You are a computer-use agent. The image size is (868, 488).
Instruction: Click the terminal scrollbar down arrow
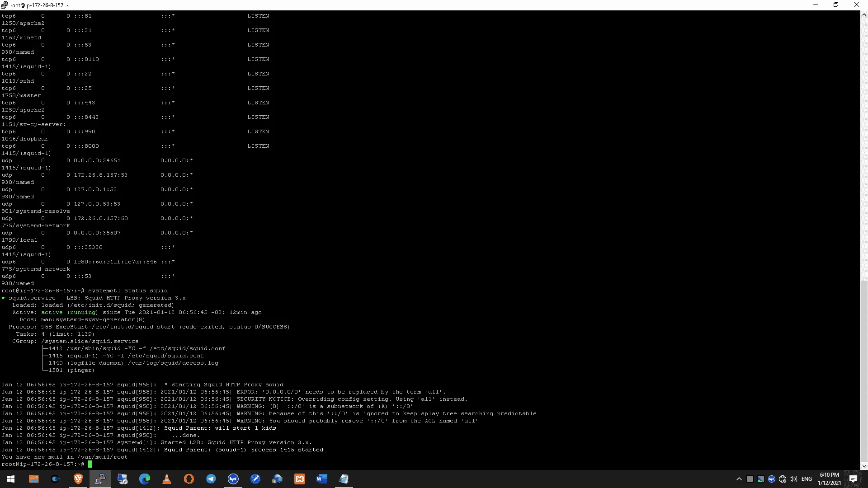(x=864, y=466)
